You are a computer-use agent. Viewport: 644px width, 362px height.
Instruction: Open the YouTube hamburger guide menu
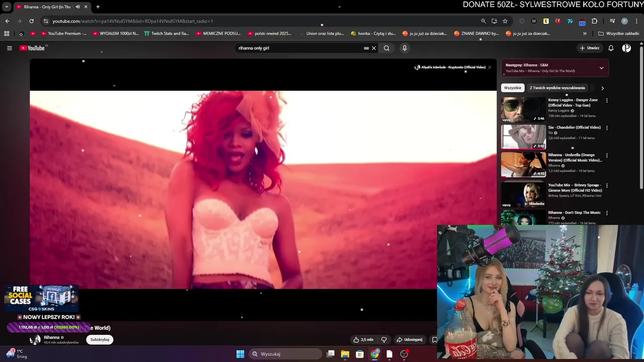[9, 48]
